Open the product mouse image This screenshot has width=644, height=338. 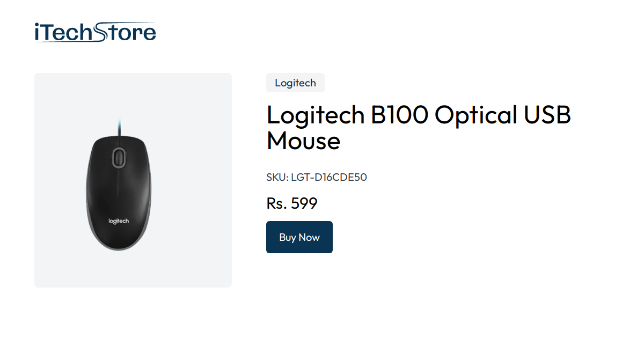pyautogui.click(x=133, y=180)
